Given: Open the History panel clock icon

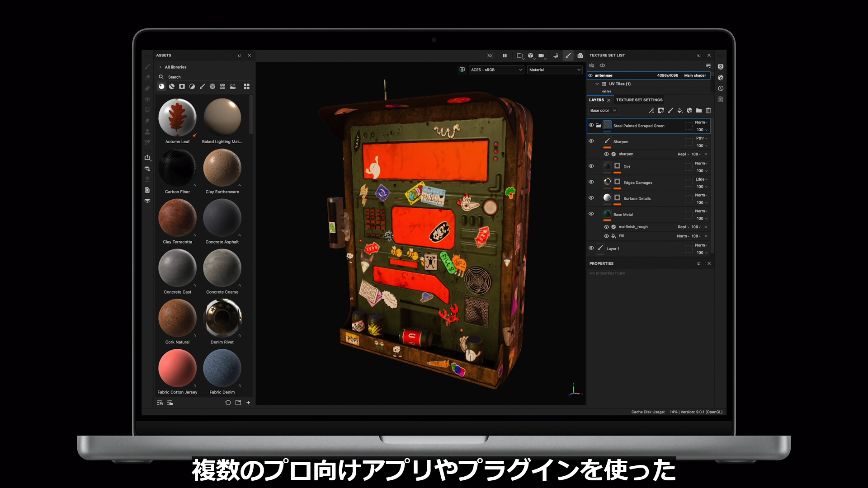Looking at the screenshot, I should [x=721, y=89].
